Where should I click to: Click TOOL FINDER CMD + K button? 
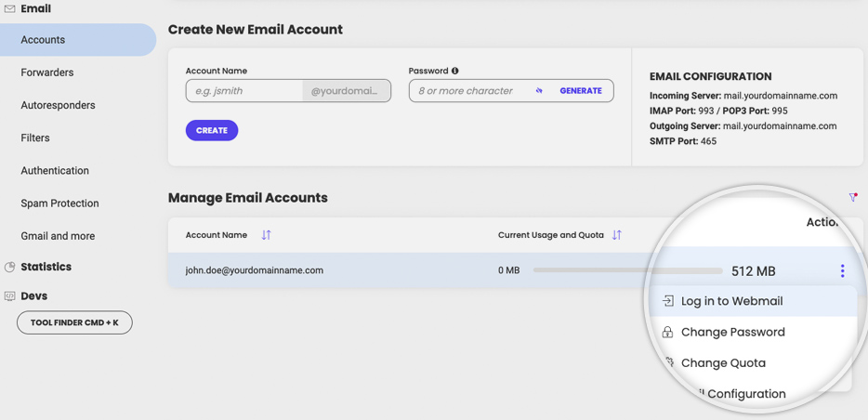(x=74, y=322)
